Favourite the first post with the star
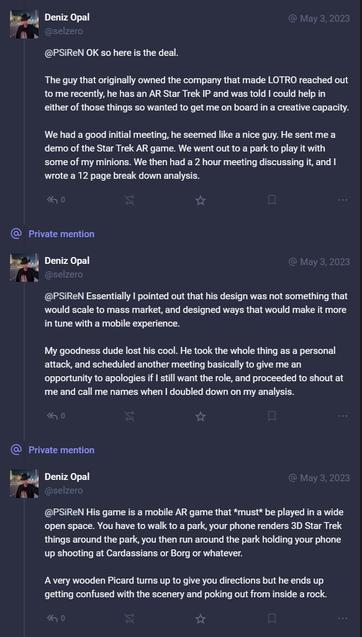The height and width of the screenshot is (637, 362). coord(200,200)
